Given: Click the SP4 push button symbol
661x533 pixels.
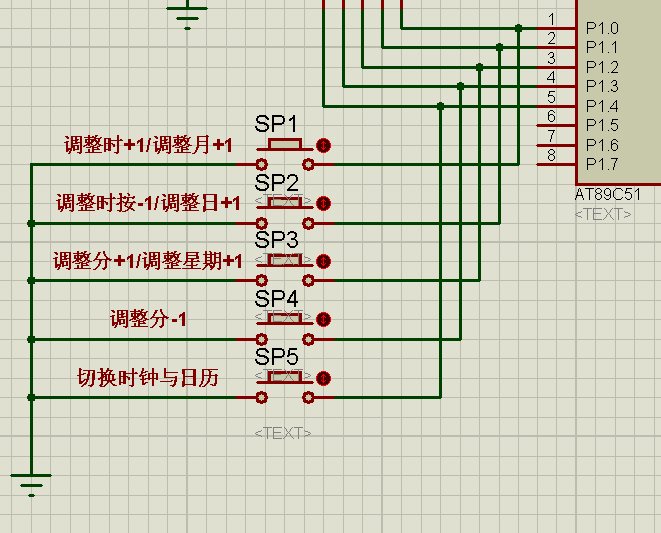Looking at the screenshot, I should pos(285,318).
